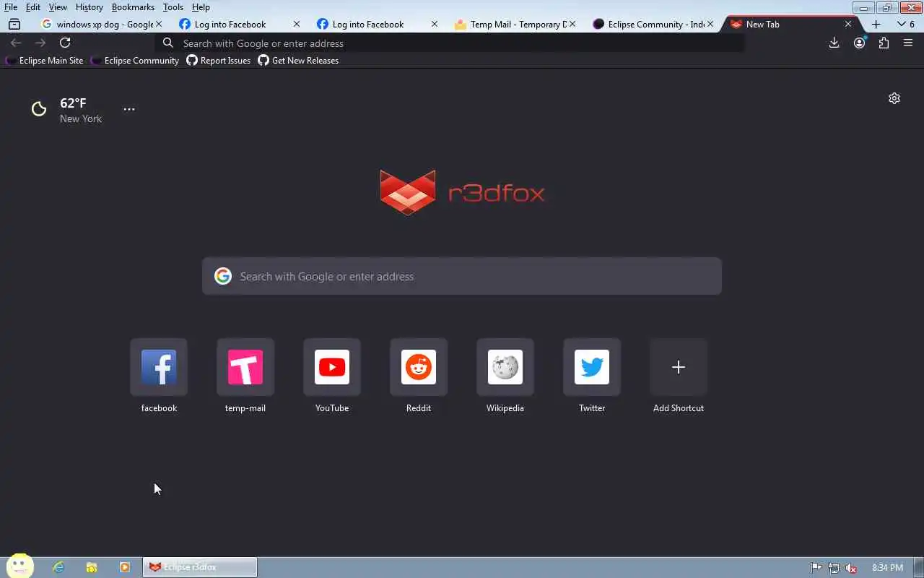Click the network tray icon

click(x=834, y=568)
